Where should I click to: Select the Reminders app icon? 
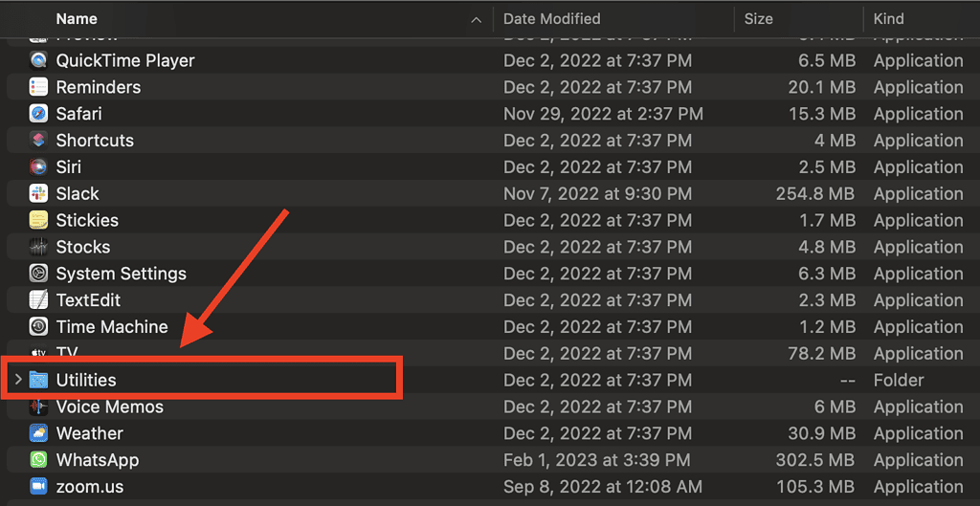pos(38,87)
